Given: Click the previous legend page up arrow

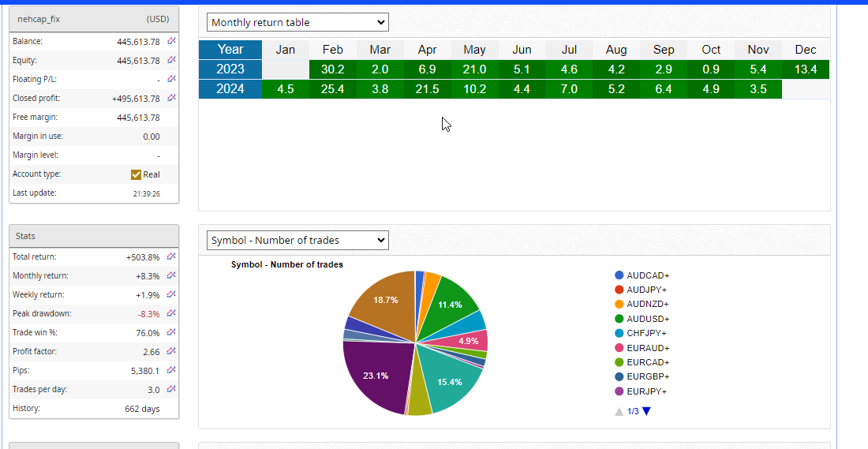Looking at the screenshot, I should [619, 411].
